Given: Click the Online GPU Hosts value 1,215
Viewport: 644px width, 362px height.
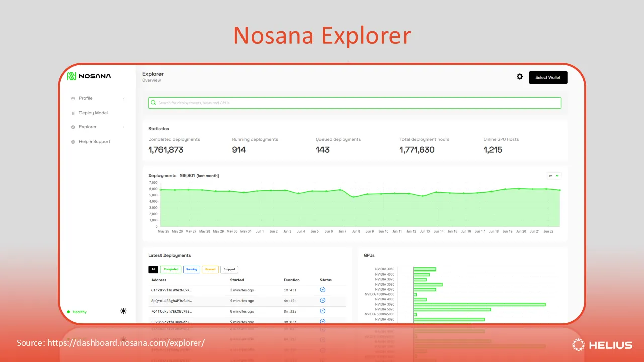Looking at the screenshot, I should pyautogui.click(x=493, y=150).
